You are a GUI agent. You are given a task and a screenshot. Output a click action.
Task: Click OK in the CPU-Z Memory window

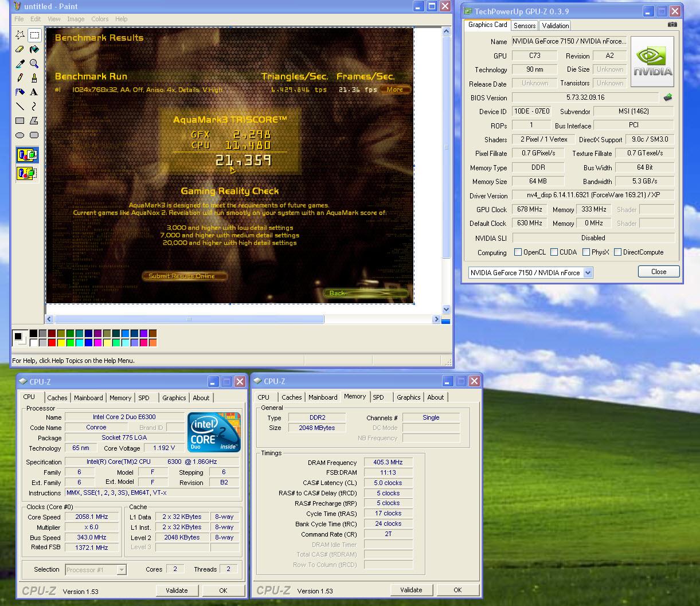tap(457, 590)
